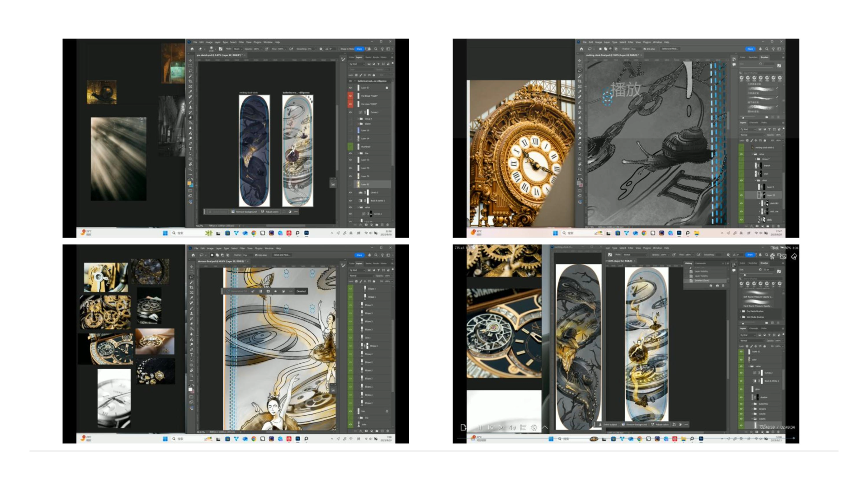
Task: Hide the Full Bleed *HIDE* layer
Action: [x=350, y=96]
